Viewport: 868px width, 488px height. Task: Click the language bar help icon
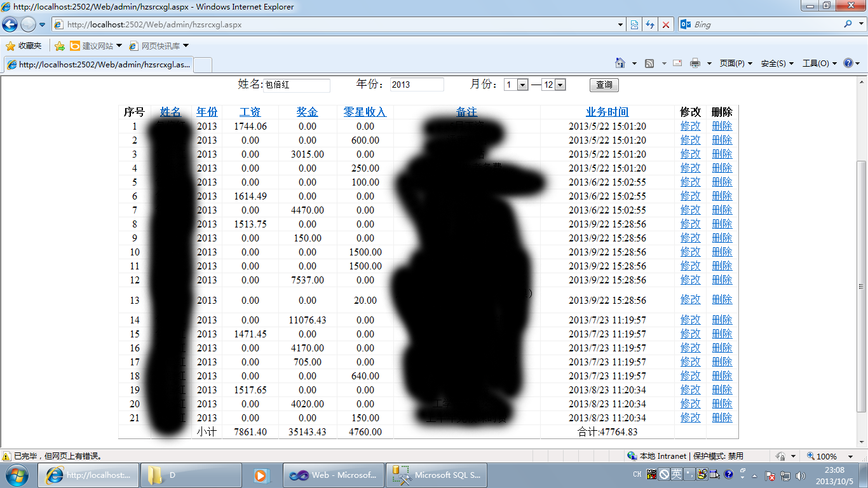(x=728, y=474)
